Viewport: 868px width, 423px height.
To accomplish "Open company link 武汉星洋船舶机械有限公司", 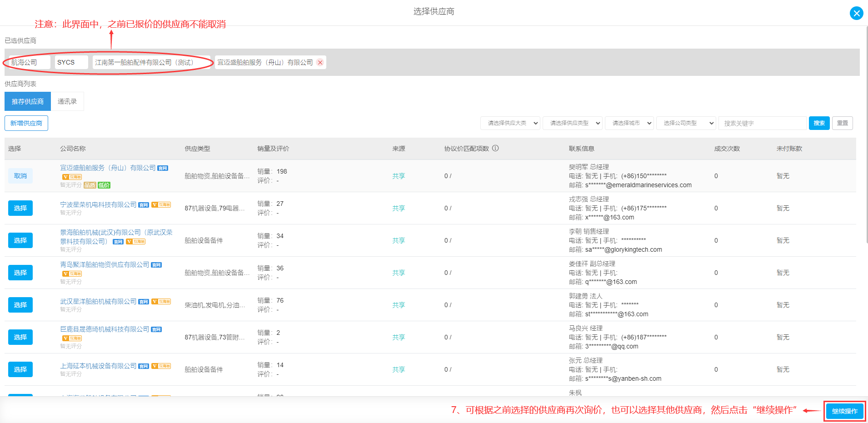I will tap(98, 301).
